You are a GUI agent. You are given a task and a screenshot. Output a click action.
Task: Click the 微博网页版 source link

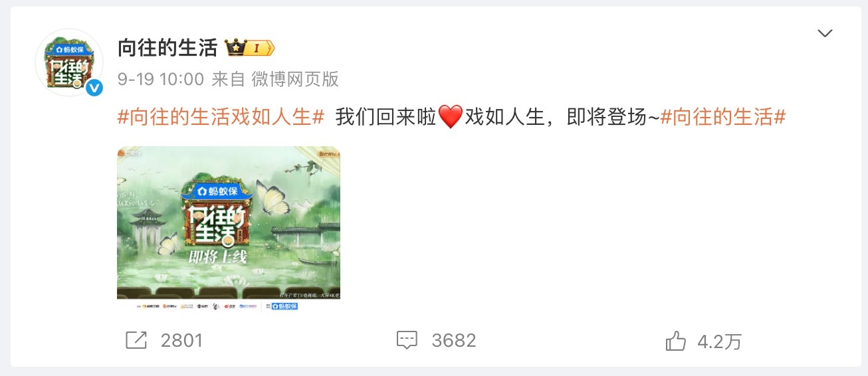coord(295,80)
